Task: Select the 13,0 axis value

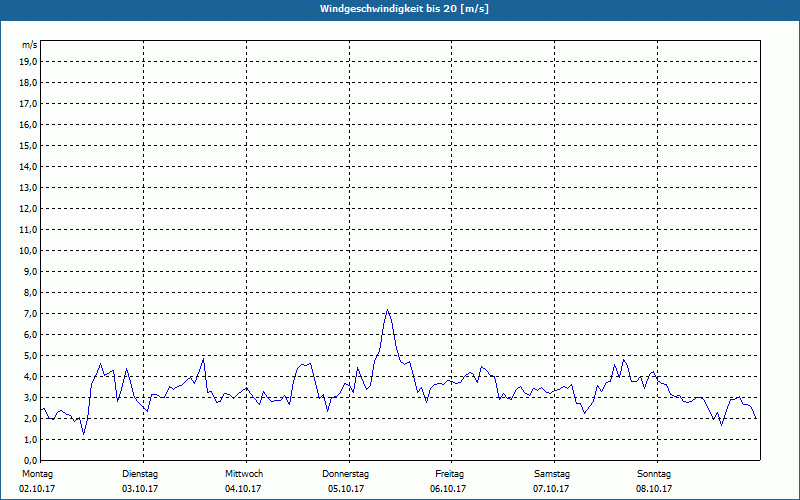Action: (x=29, y=188)
